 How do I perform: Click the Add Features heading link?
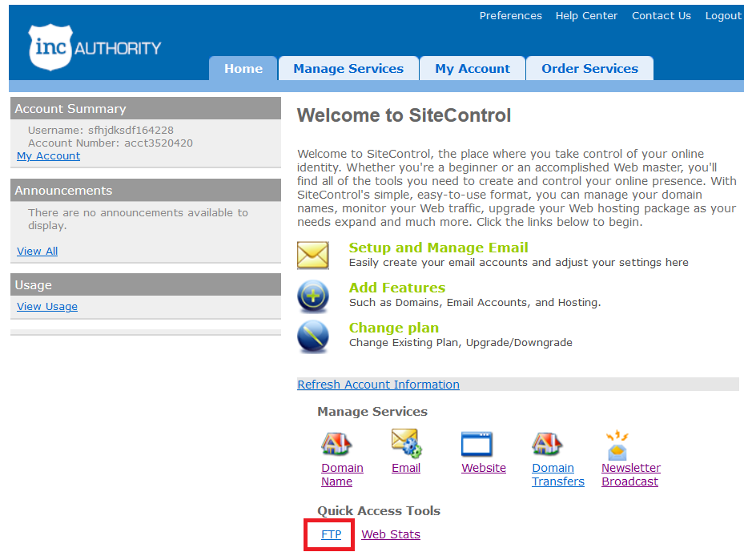(397, 288)
